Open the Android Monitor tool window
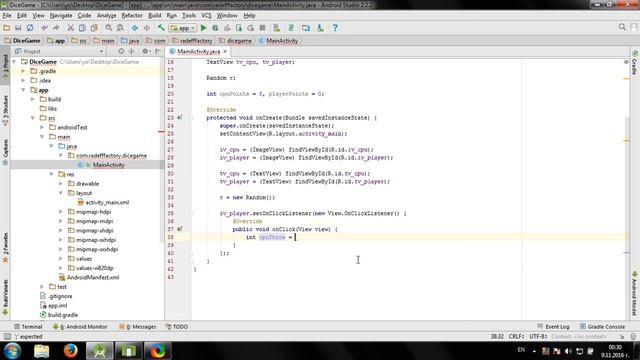This screenshot has height=360, width=640. [80, 327]
